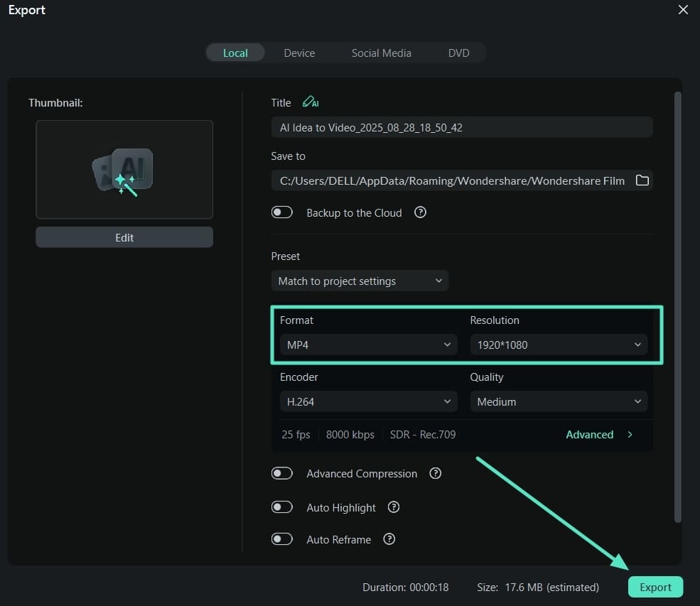Screen dimensions: 700x606
Task: Click Edit under the thumbnail
Action: click(124, 237)
